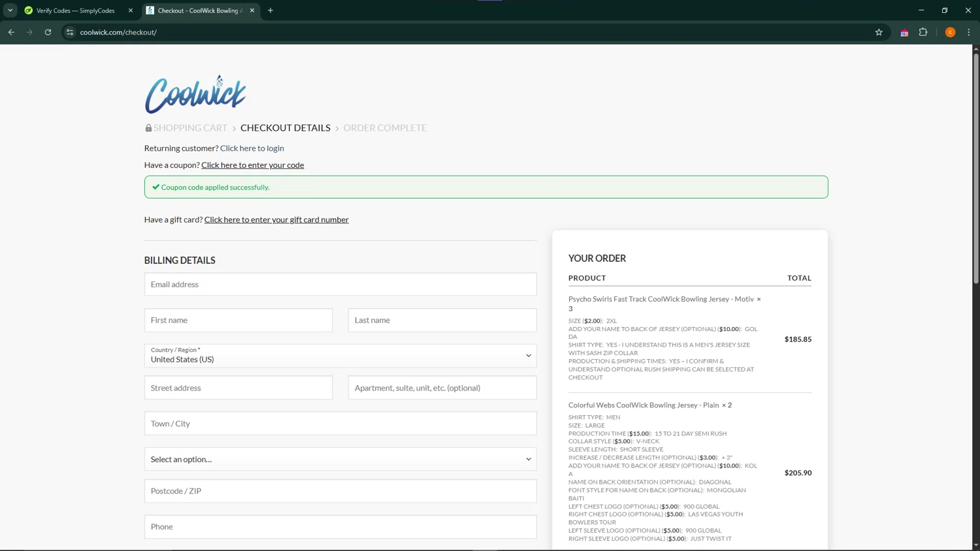Screen dimensions: 980x551
Task: Click the $185.85 total
Action: click(798, 339)
